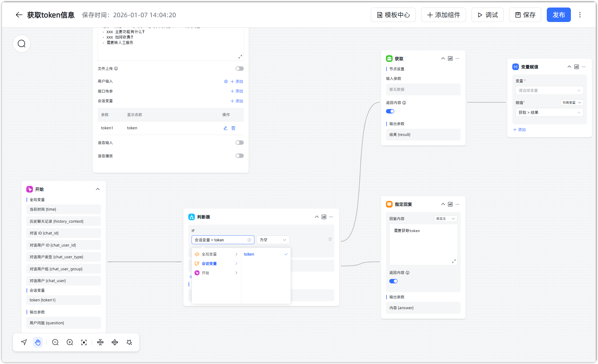
Task: Turn on the 语音输入 switch
Action: [x=240, y=143]
